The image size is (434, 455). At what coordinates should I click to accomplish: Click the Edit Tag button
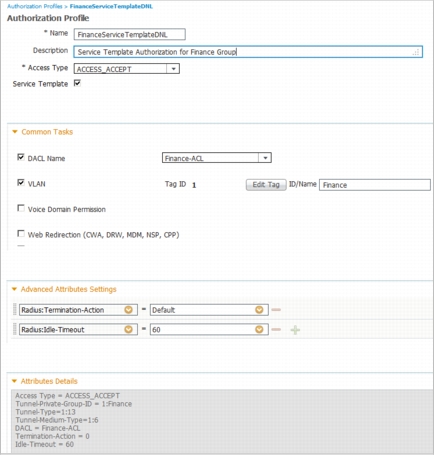[x=266, y=185]
